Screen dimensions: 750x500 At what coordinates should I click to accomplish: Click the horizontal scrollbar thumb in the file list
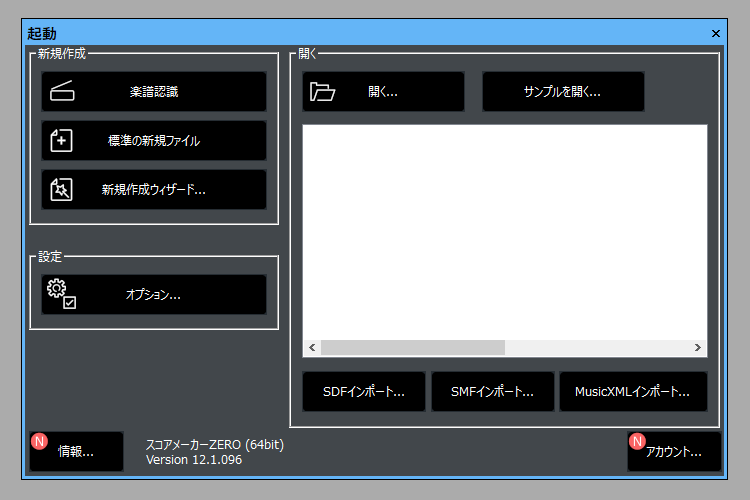(412, 347)
